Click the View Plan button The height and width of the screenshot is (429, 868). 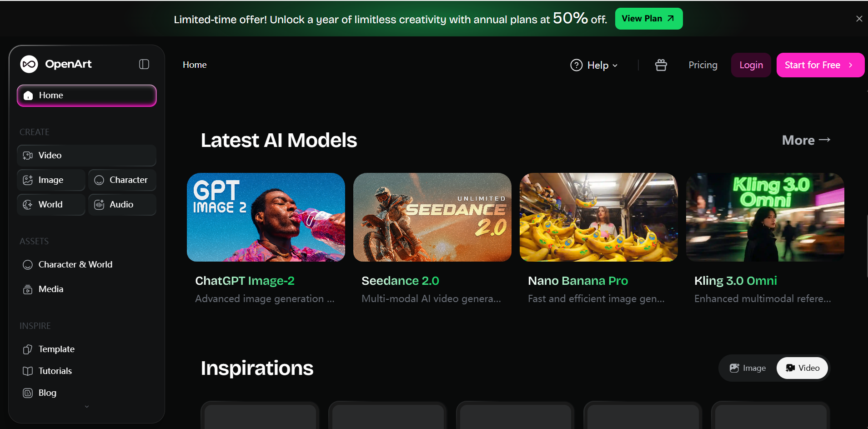click(x=649, y=19)
